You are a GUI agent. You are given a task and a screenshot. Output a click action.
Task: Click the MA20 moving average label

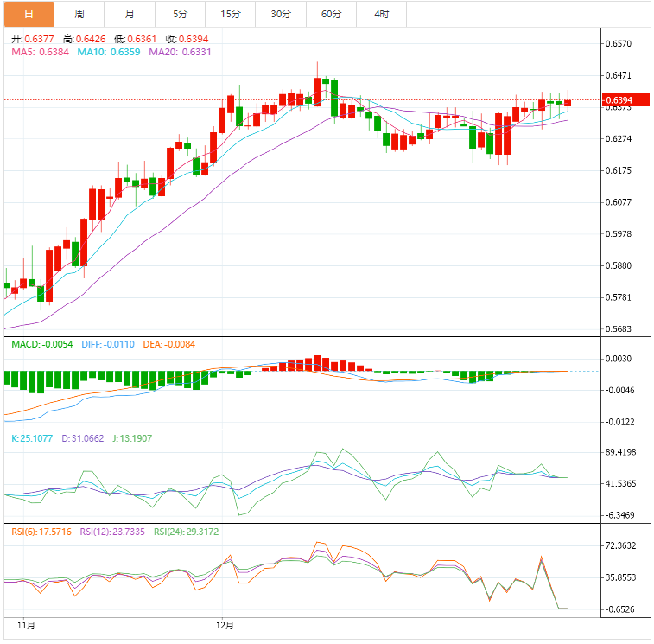pos(180,53)
